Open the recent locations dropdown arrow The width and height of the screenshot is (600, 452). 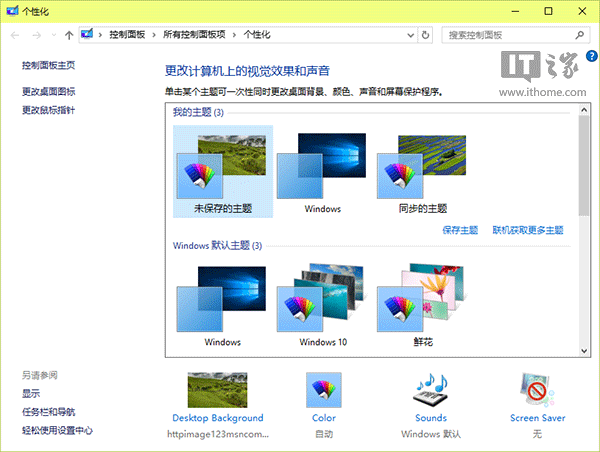pos(54,36)
